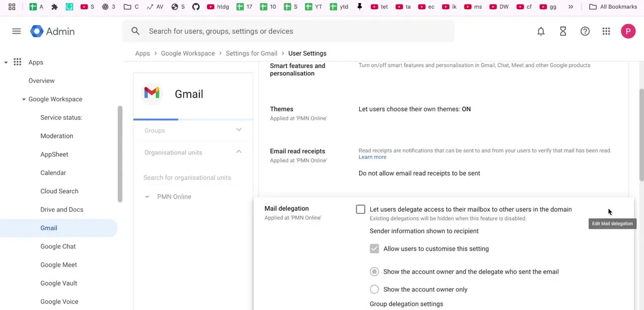
Task: Open the Themes setting row
Action: 443,113
